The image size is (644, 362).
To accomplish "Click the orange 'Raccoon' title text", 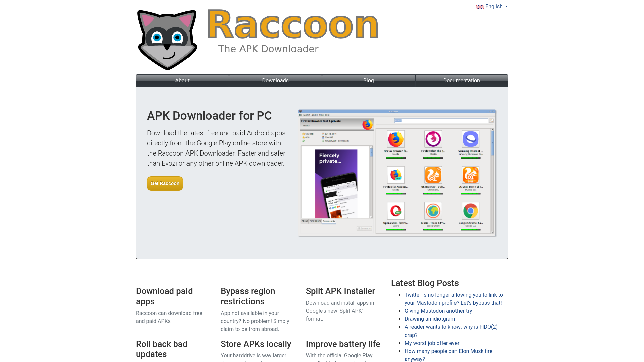I will (293, 25).
